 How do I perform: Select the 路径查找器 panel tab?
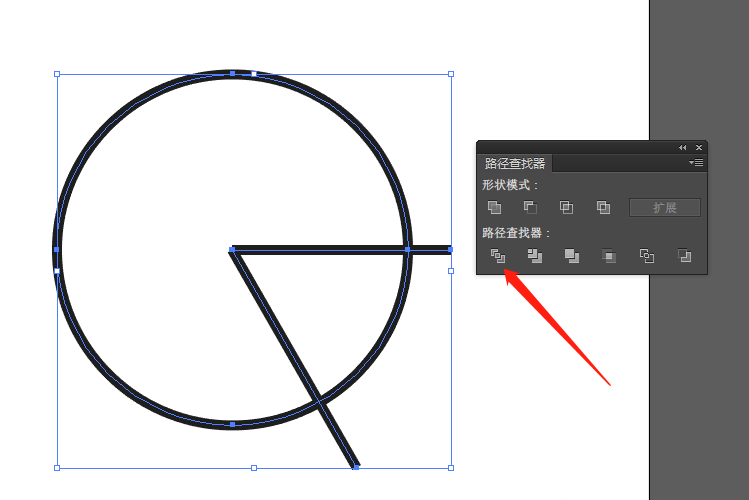514,163
